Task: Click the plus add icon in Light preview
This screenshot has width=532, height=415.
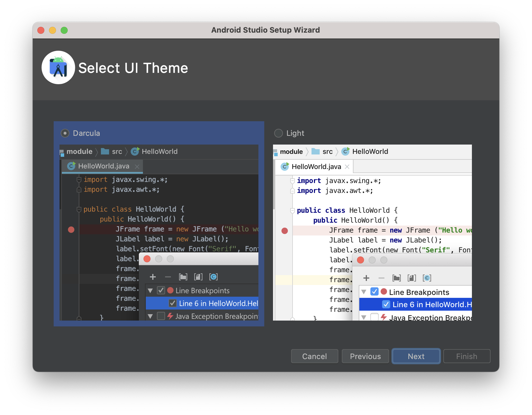Action: click(366, 278)
